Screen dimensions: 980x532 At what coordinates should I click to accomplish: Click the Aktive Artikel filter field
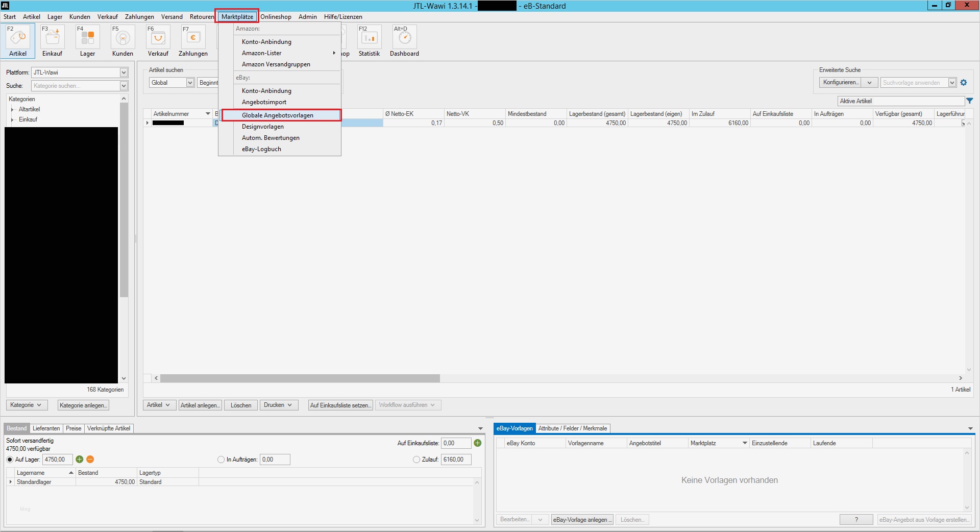[x=901, y=101]
